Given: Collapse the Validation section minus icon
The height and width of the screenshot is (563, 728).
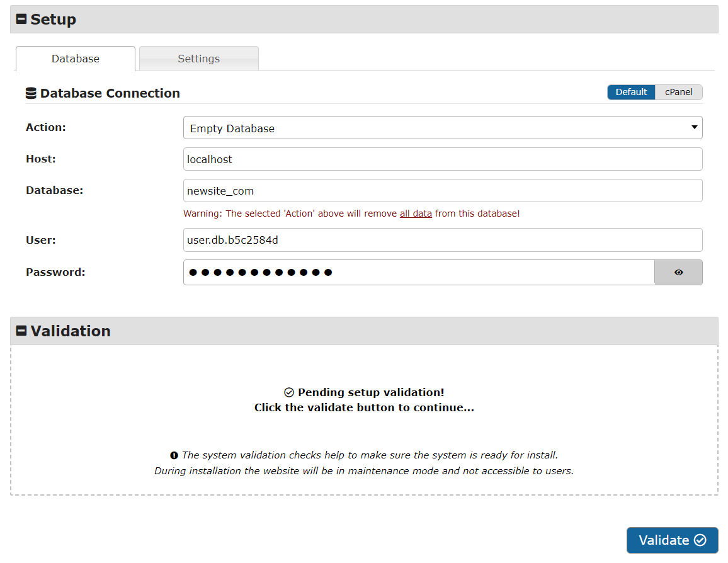Looking at the screenshot, I should click(21, 331).
